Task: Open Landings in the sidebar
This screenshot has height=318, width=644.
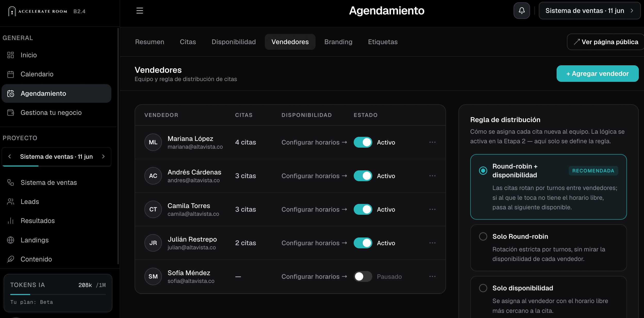Action: coord(56,240)
